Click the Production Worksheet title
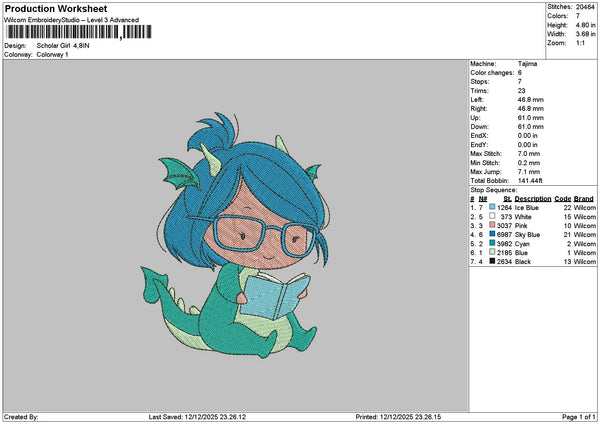 [x=56, y=8]
